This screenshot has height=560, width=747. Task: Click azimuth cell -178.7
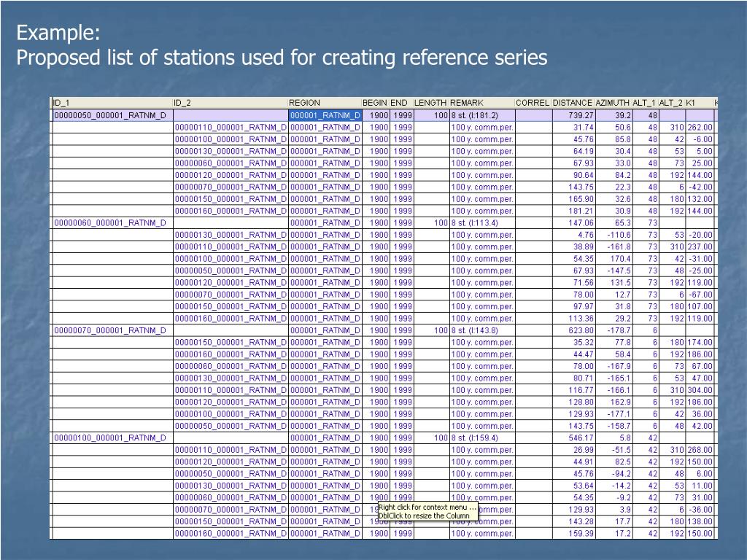pyautogui.click(x=613, y=330)
